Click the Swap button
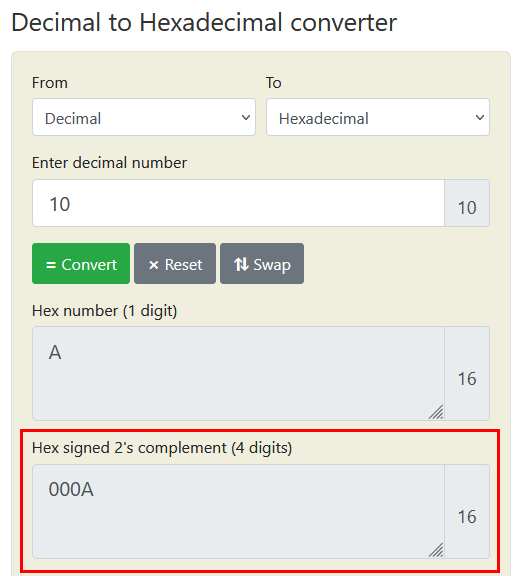This screenshot has width=525, height=576. (262, 263)
